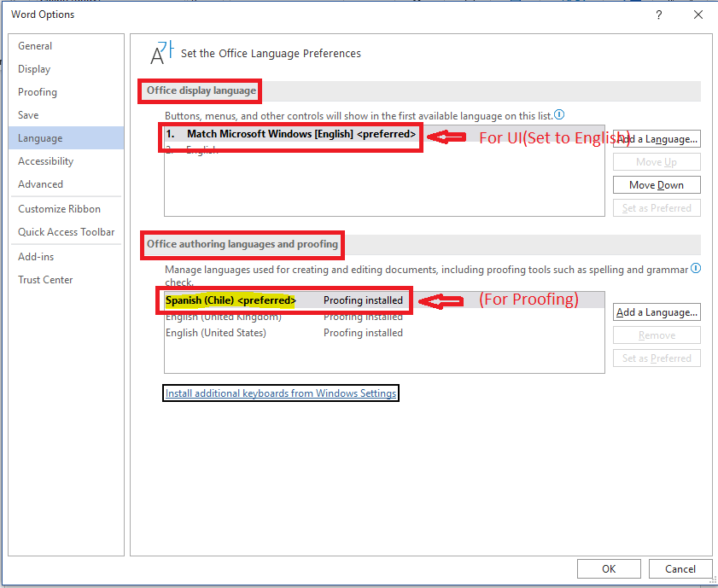Confirm changes with the OK button
This screenshot has height=588, width=718.
click(x=609, y=568)
